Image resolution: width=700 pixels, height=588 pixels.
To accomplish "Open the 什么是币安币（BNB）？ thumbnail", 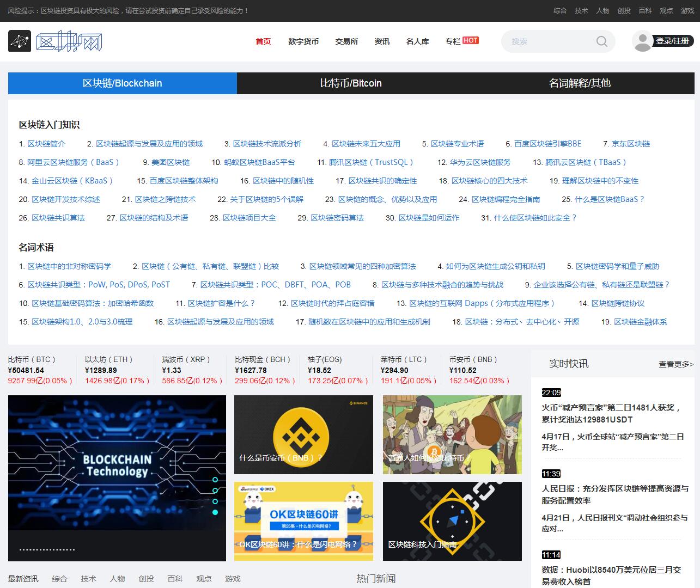I will tap(303, 434).
